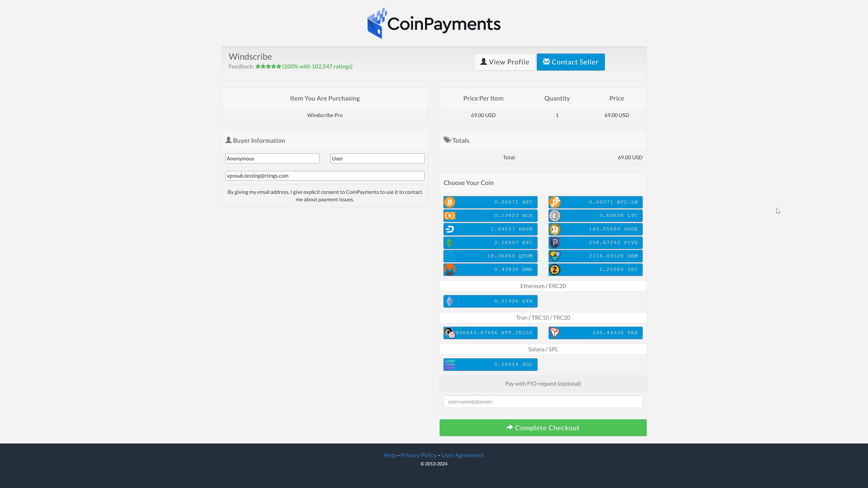Pick the Tron TRX coin icon
The width and height of the screenshot is (868, 488).
click(555, 333)
